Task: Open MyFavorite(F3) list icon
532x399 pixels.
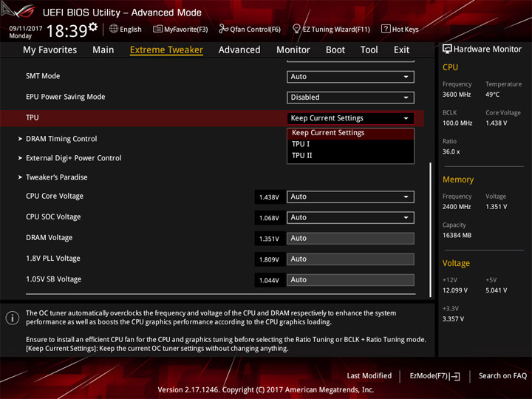Action: (x=157, y=29)
